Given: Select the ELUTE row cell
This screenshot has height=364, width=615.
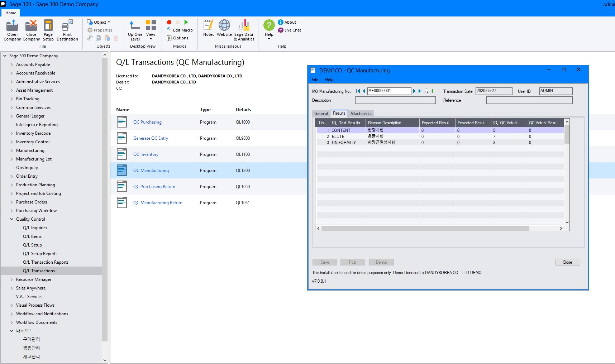Looking at the screenshot, I should pos(348,136).
